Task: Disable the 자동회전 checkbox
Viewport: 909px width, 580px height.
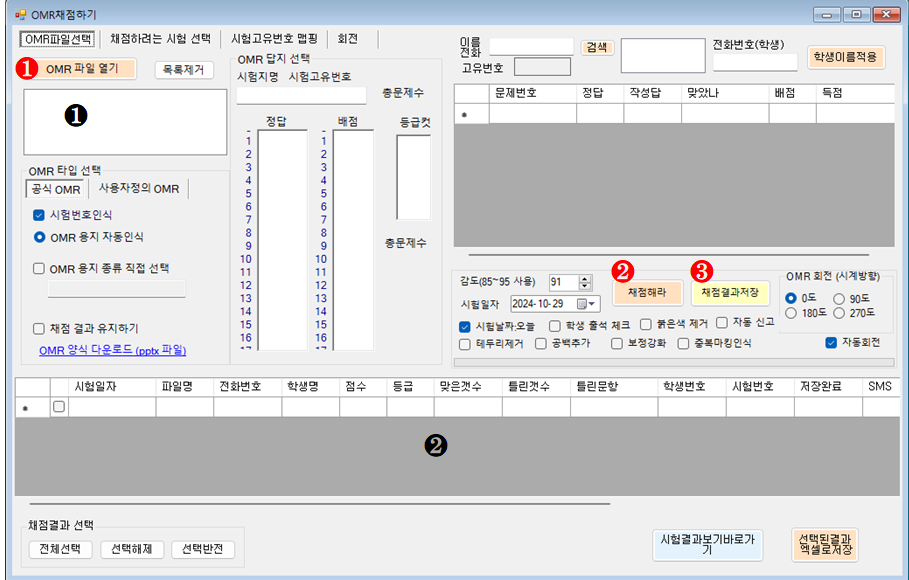Action: coord(831,342)
